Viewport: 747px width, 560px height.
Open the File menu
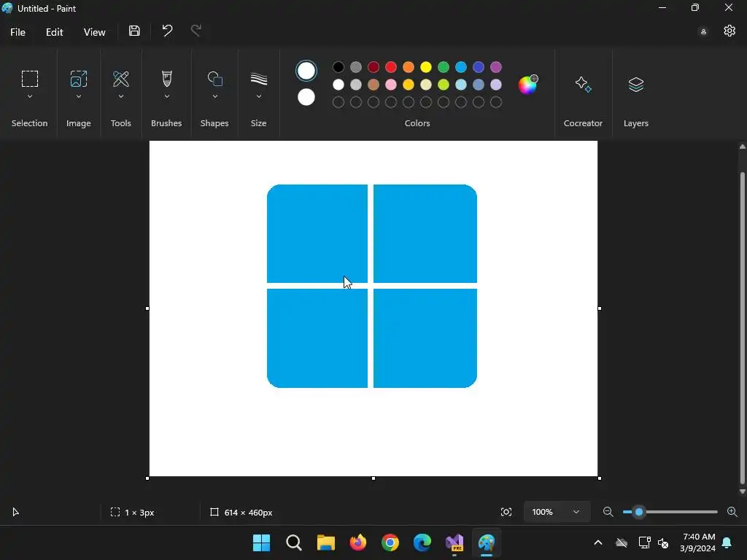pos(18,32)
